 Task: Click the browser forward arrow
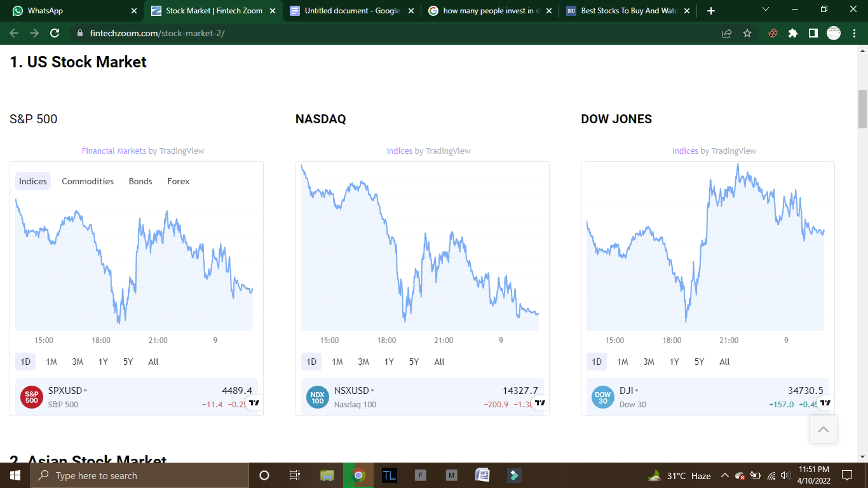[34, 33]
